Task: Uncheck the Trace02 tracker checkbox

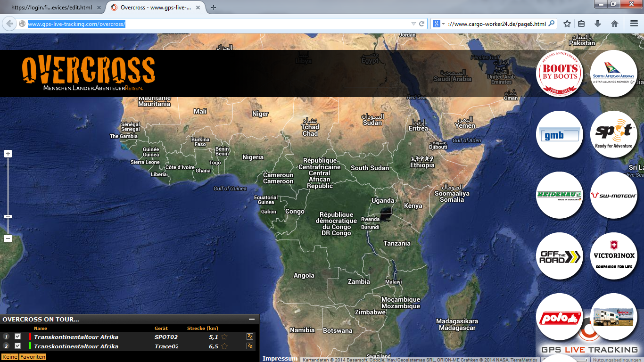Action: [18, 346]
